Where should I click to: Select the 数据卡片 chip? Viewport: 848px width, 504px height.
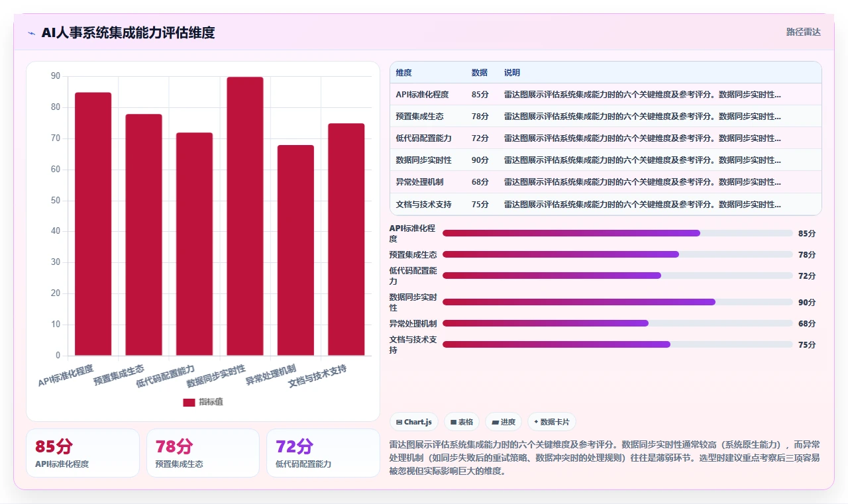pos(552,422)
